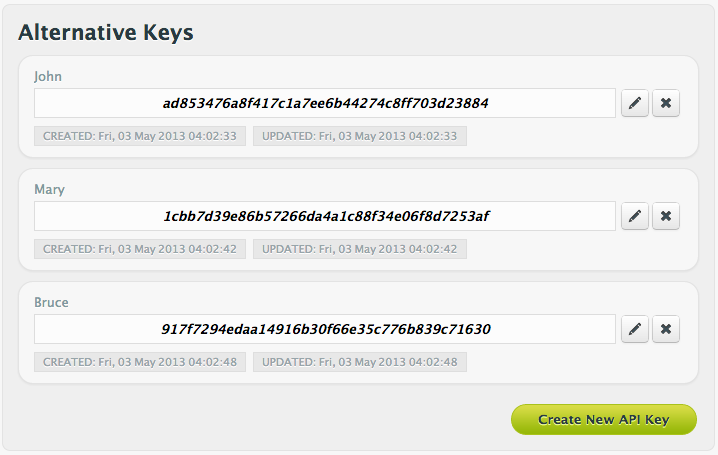Screen dimensions: 718x455
Task: Edit Mary's key using the pencil icon
Action: (x=635, y=216)
